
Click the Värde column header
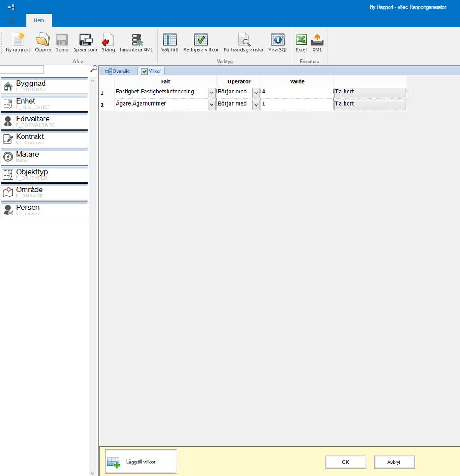pyautogui.click(x=297, y=81)
